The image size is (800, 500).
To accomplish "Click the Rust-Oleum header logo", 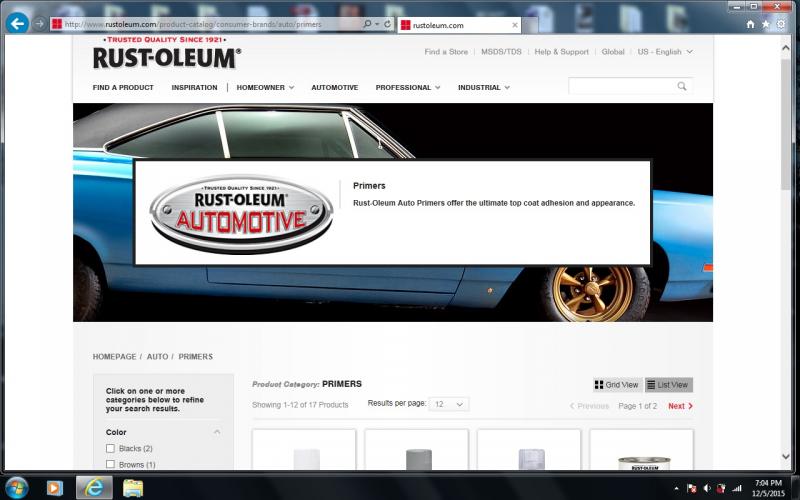I will [166, 53].
